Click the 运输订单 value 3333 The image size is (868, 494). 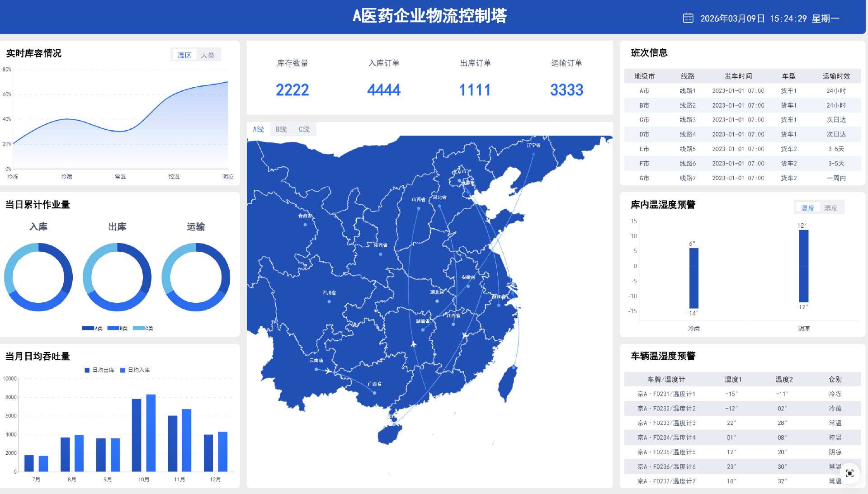pyautogui.click(x=566, y=90)
